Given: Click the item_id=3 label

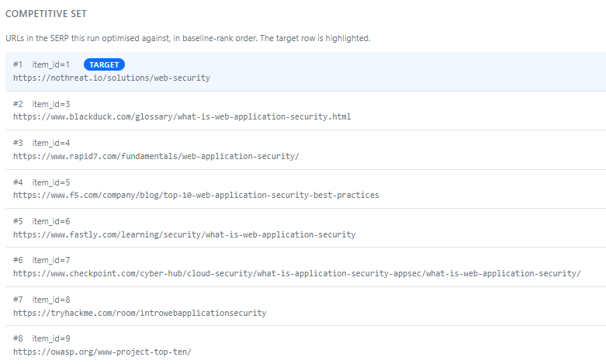Looking at the screenshot, I should pyautogui.click(x=51, y=104).
